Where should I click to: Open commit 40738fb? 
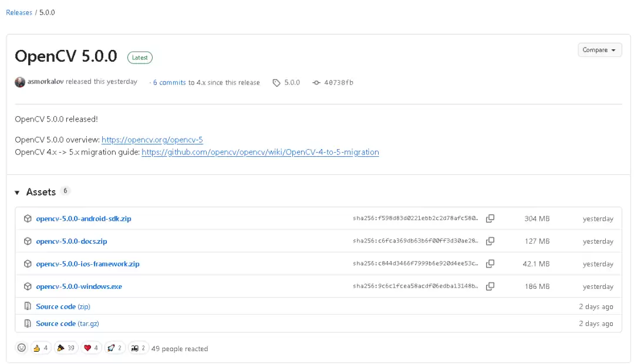tap(339, 83)
